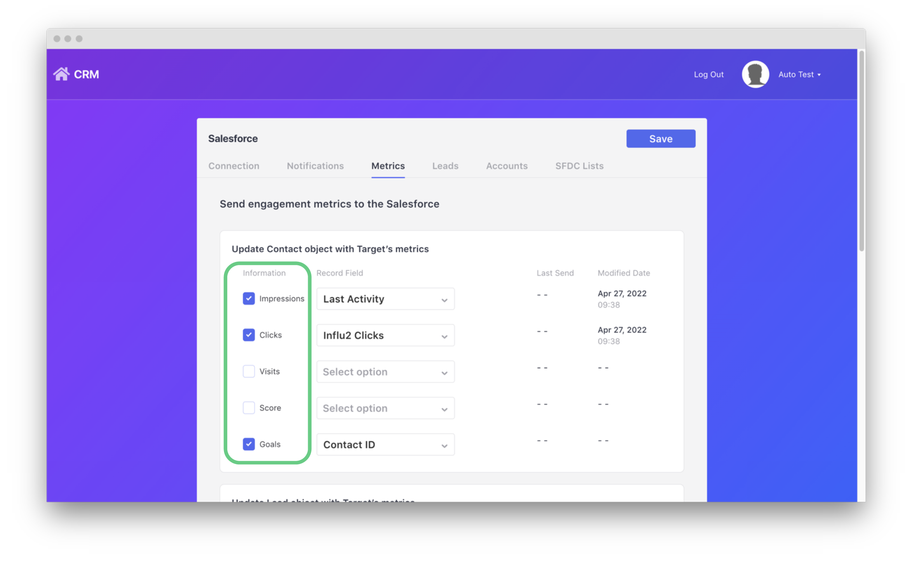Viewport: 924px width, 563px height.
Task: Click the CRM home icon
Action: pos(61,74)
